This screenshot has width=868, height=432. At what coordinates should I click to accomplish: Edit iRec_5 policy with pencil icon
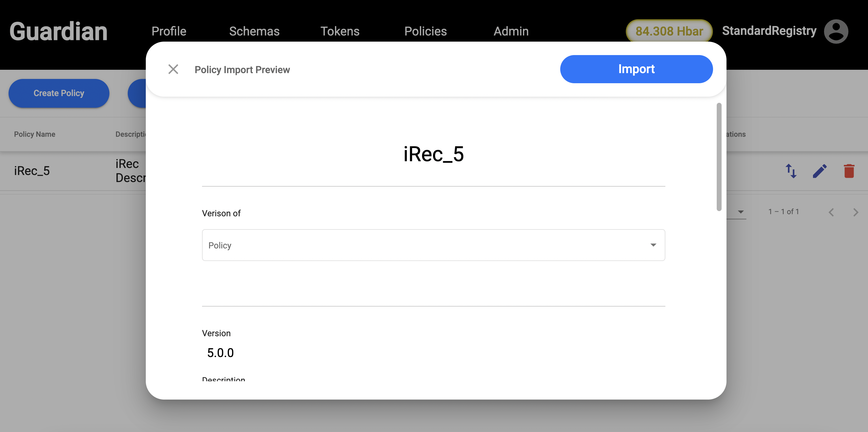[819, 171]
